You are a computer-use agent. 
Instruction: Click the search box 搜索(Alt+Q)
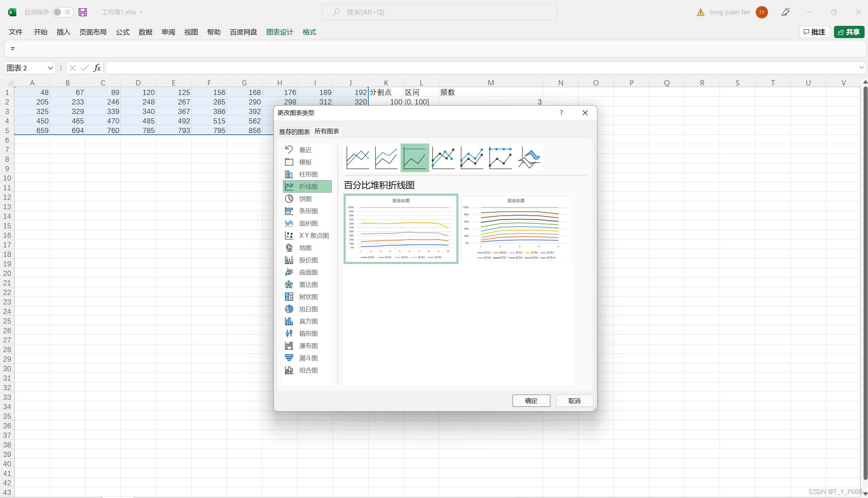pos(439,12)
